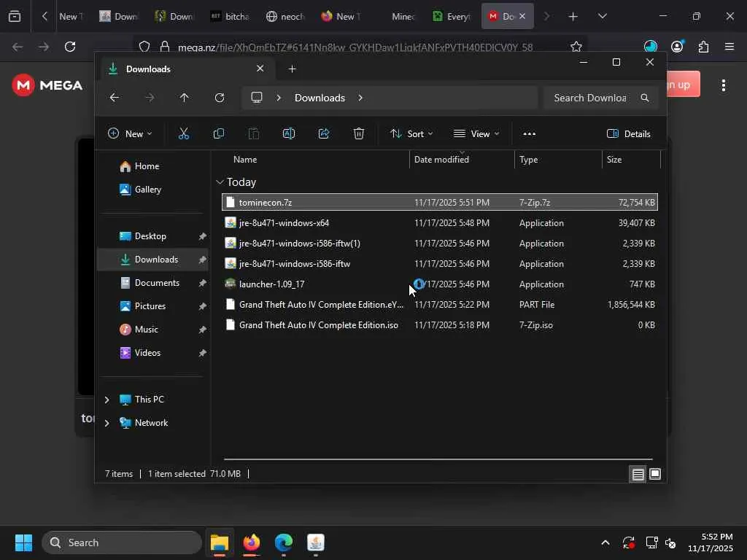The height and width of the screenshot is (560, 747).
Task: Open Microsoft Edge from the taskbar
Action: [x=284, y=542]
